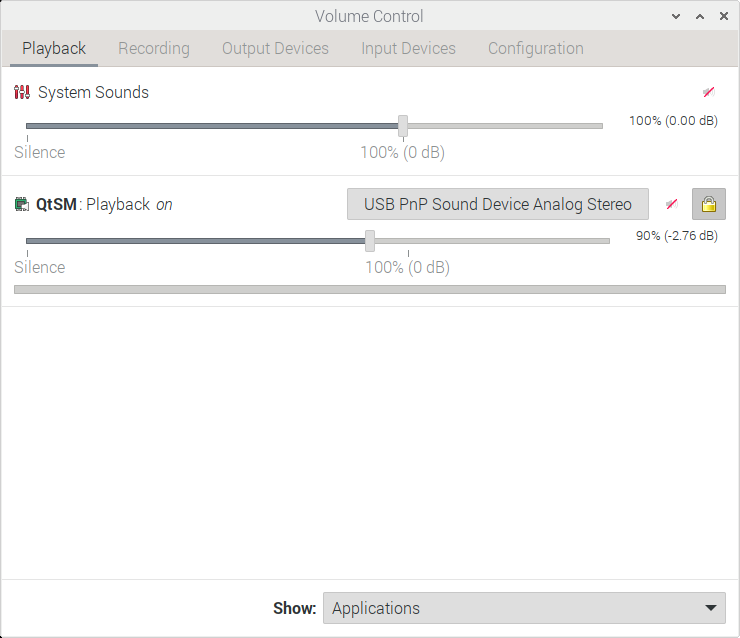Maximize the Volume Control window
740x638 pixels.
(x=700, y=17)
